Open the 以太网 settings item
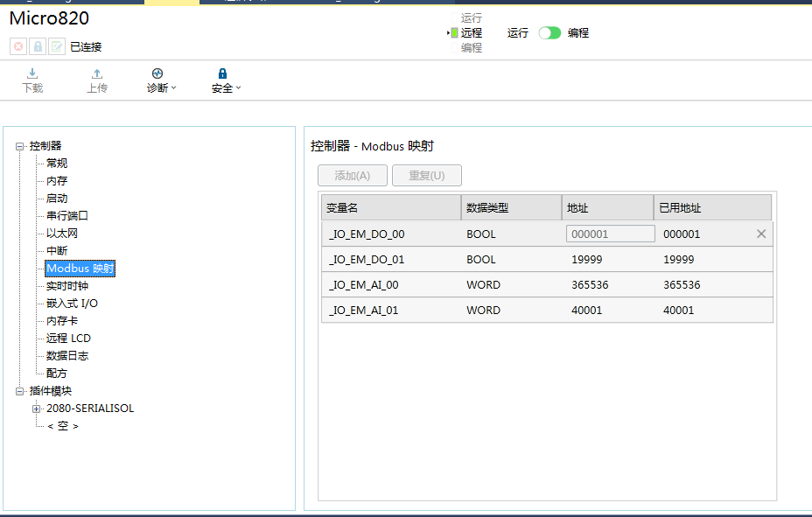This screenshot has width=812, height=517. tap(61, 234)
